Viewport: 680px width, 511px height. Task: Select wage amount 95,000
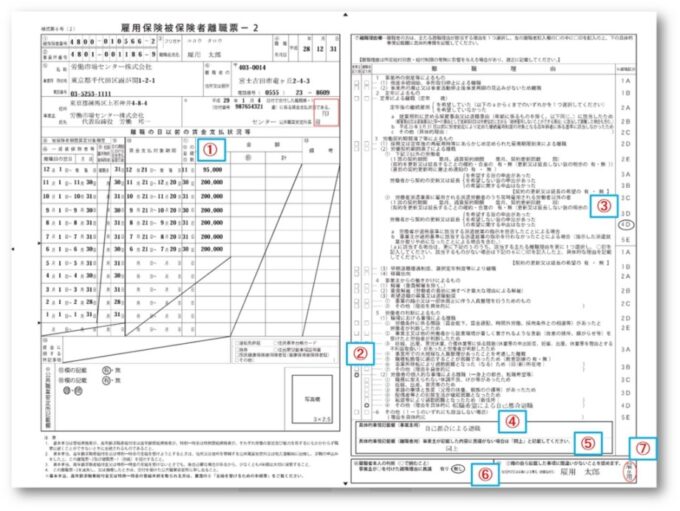(x=212, y=170)
